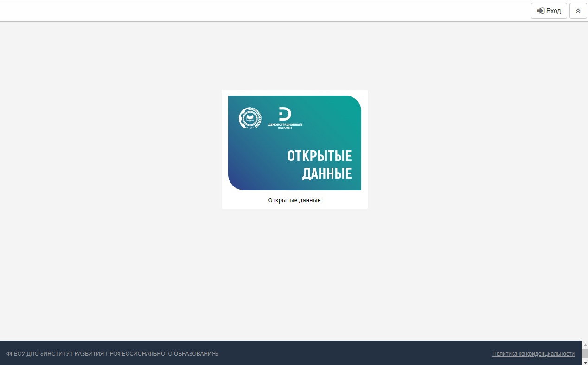The height and width of the screenshot is (365, 588).
Task: Click the ДЕМОНСТРАЦИОННЫЙ ЭКЗАМЕН text under the D logo
Action: 285,127
